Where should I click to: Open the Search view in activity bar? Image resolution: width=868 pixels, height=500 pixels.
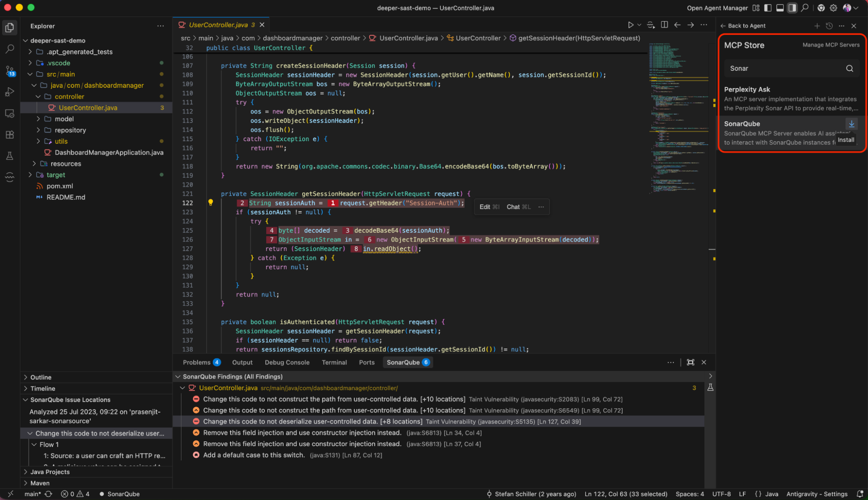tap(10, 49)
